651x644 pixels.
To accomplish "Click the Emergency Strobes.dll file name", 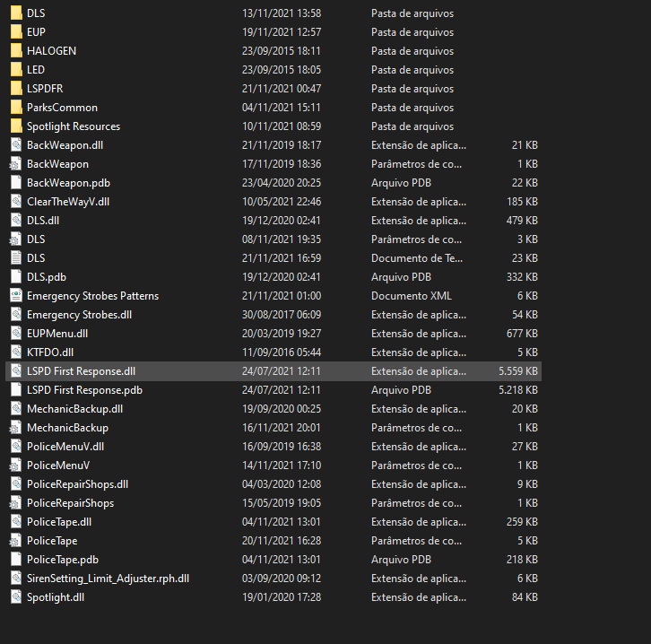I will (x=79, y=315).
